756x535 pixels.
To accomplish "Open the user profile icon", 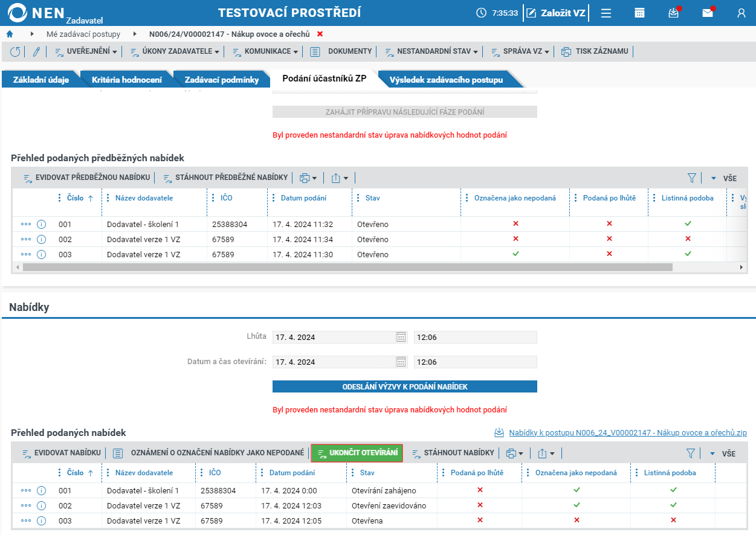I will (x=741, y=13).
